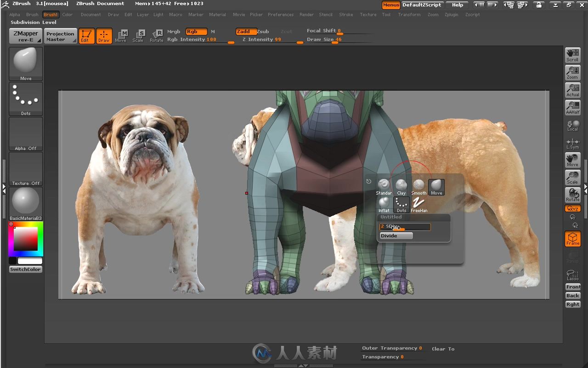The image size is (588, 368).
Task: Select Smooth brush in popup
Action: click(419, 187)
